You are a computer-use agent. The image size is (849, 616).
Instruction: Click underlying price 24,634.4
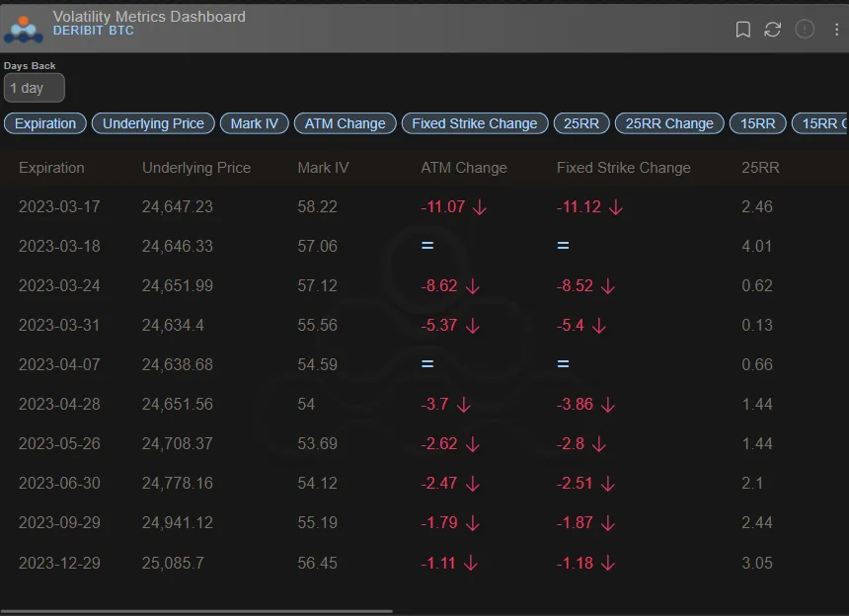click(173, 326)
